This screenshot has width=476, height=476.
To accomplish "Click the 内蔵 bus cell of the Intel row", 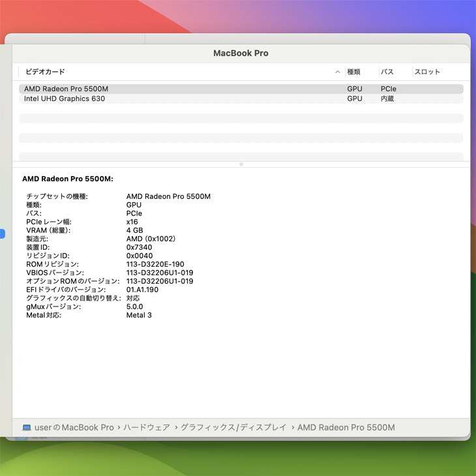I will 387,99.
